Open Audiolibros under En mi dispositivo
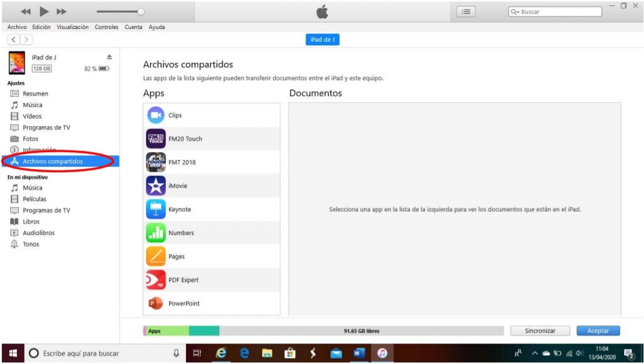Screen dimensions: 644x364 [x=38, y=233]
